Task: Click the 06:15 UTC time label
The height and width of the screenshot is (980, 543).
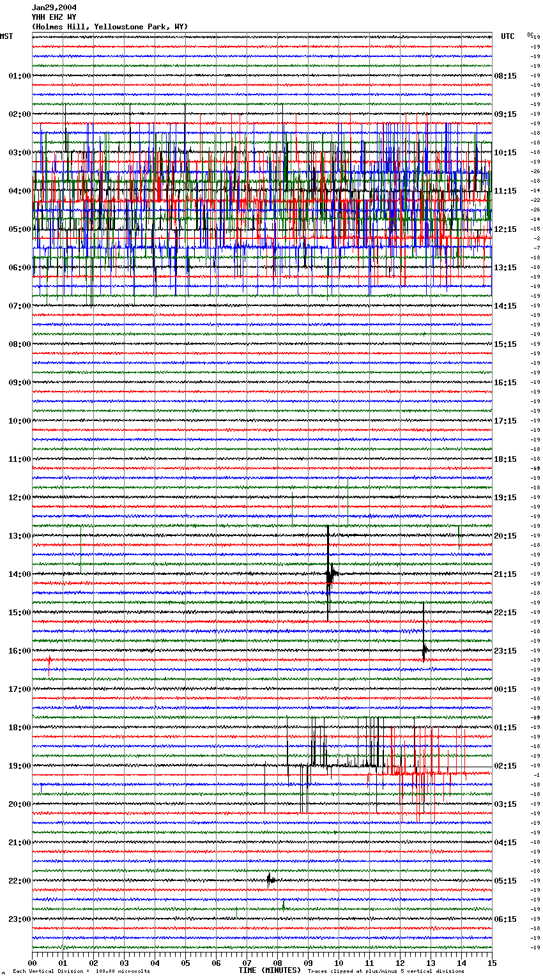Action: [x=505, y=919]
